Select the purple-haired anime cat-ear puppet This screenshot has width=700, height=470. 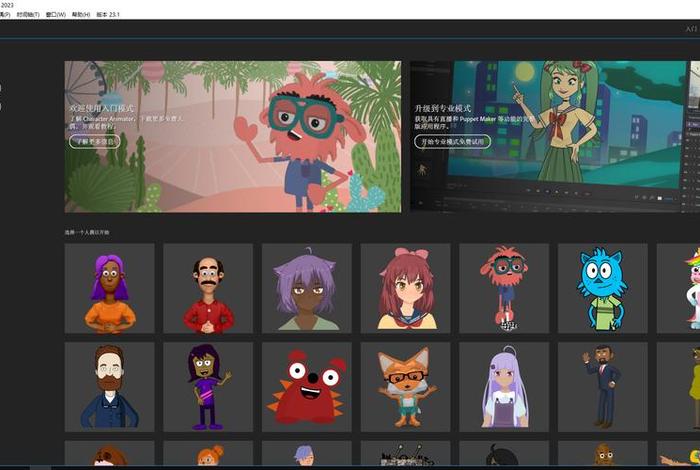307,288
